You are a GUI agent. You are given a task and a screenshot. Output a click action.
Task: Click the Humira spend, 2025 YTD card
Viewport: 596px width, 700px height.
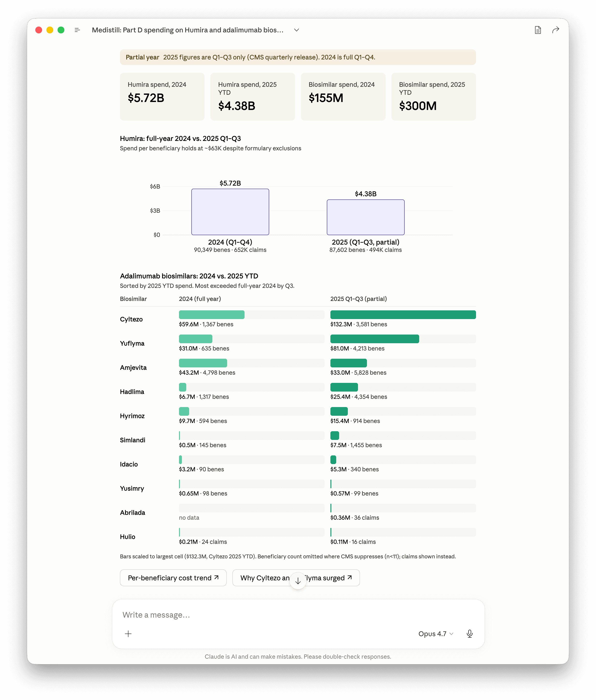(252, 97)
